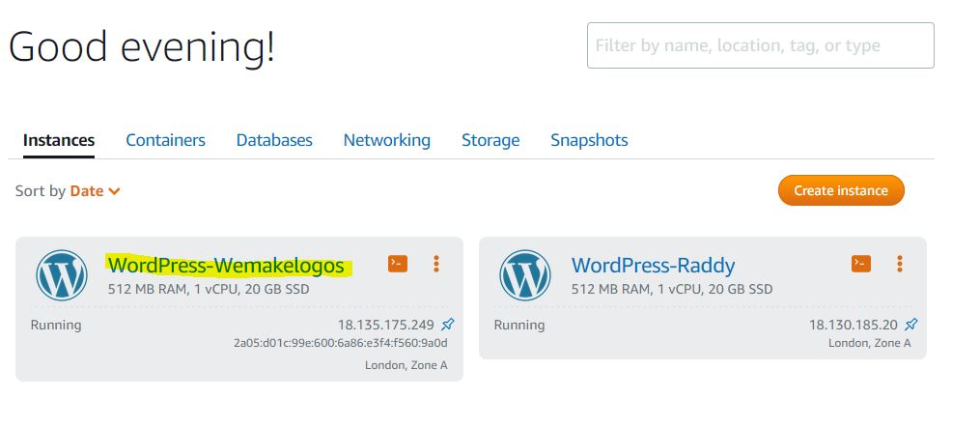
Task: Open SSH terminal for WordPress-Wemakelogos instance
Action: click(398, 264)
